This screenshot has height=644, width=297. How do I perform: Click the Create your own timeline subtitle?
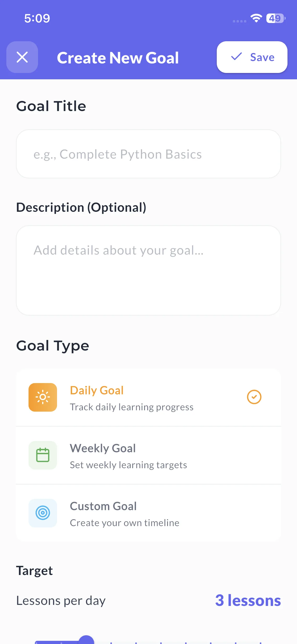(125, 523)
